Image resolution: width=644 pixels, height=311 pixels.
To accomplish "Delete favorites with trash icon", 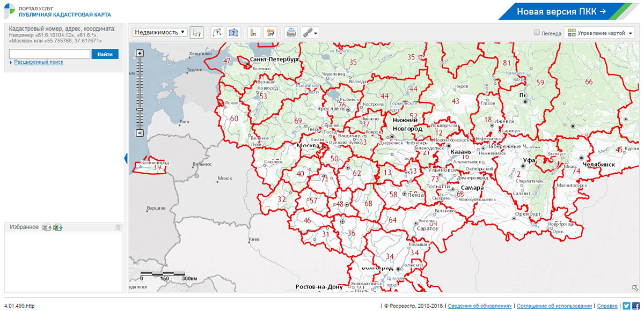I will [118, 227].
